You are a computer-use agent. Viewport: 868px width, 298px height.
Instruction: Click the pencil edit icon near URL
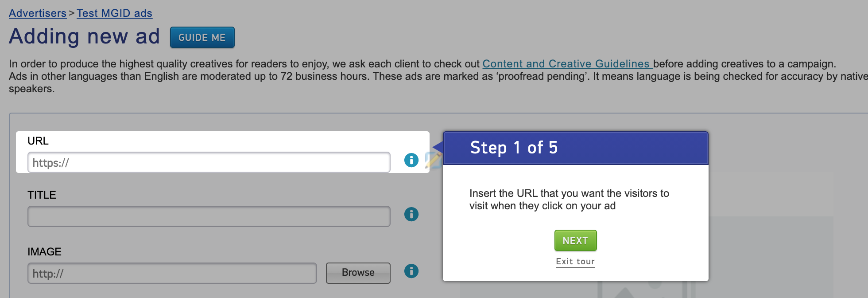pyautogui.click(x=433, y=160)
